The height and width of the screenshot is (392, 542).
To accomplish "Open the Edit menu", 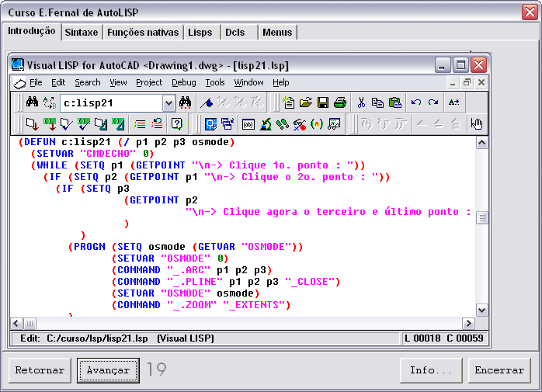I will tap(58, 82).
